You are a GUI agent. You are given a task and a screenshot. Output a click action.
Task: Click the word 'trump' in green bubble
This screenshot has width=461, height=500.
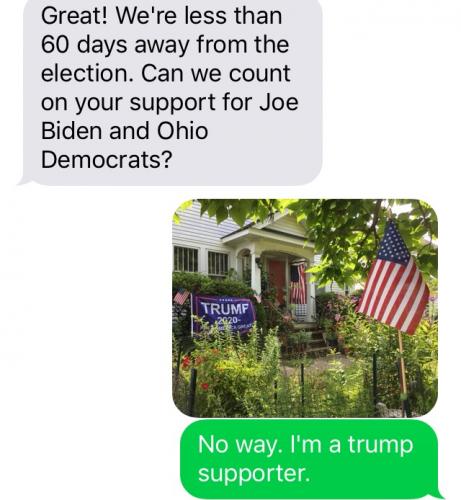coord(380,446)
